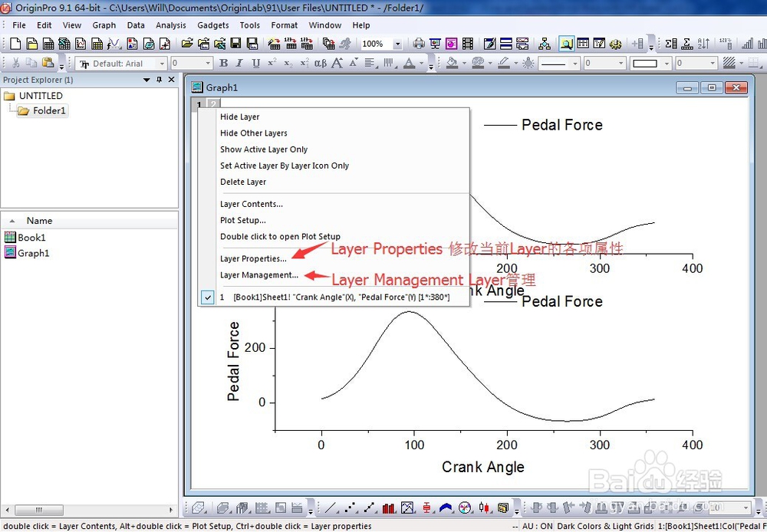
Task: Choose Delete Layer from context menu
Action: coord(243,182)
